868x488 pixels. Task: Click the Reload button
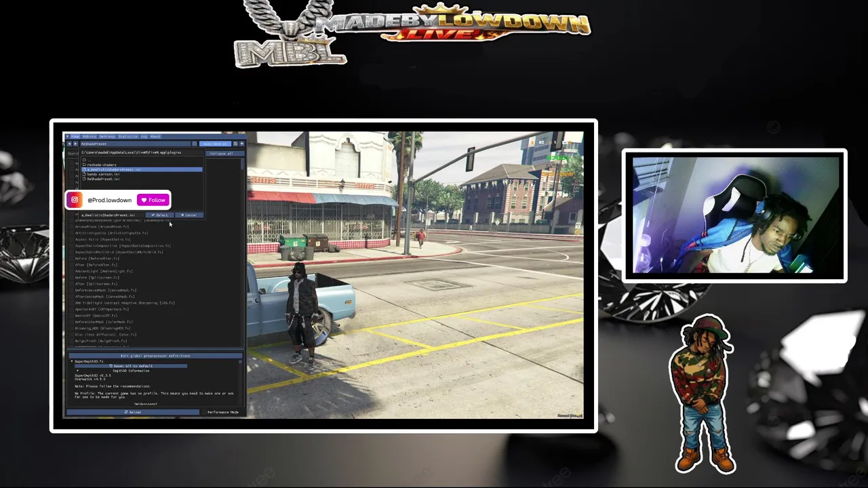(x=133, y=412)
